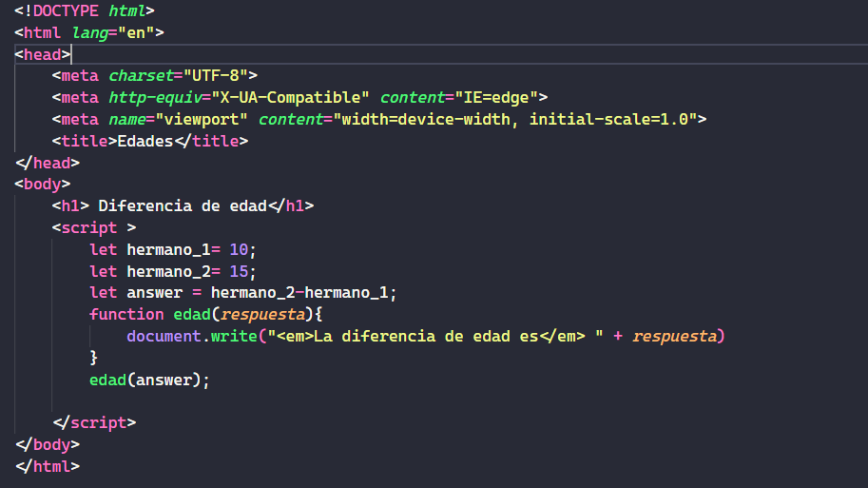Click hermano_2 in its let declaration

[168, 272]
